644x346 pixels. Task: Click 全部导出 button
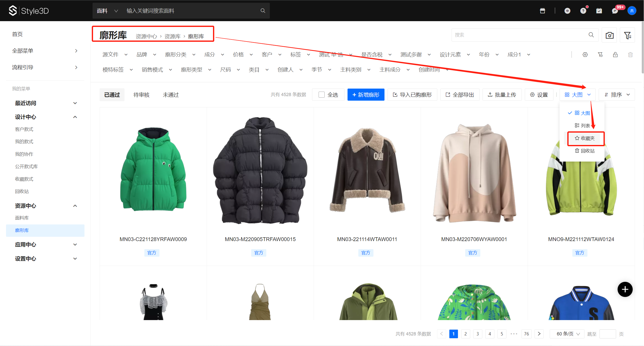460,95
